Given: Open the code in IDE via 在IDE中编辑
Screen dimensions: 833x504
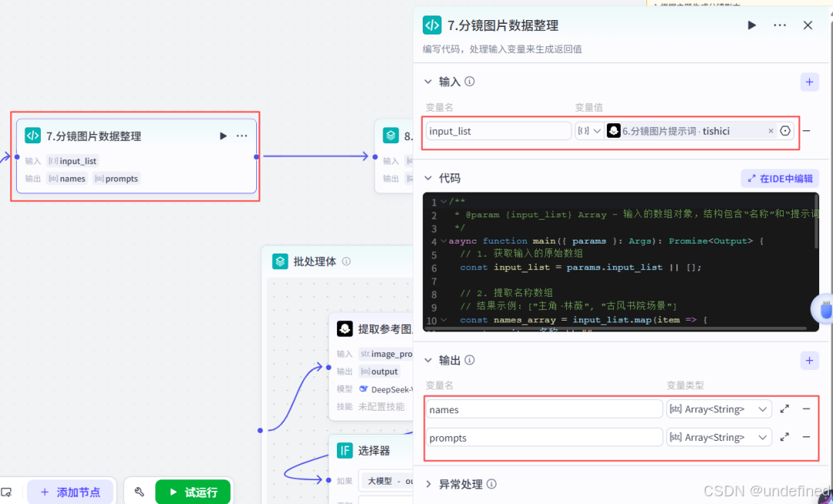Looking at the screenshot, I should pyautogui.click(x=779, y=178).
